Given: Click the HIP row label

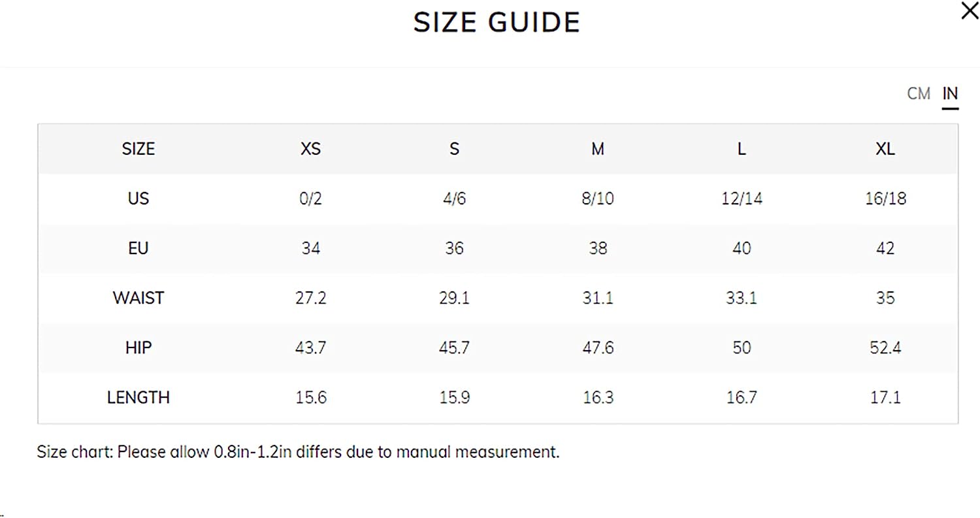Looking at the screenshot, I should (x=139, y=348).
